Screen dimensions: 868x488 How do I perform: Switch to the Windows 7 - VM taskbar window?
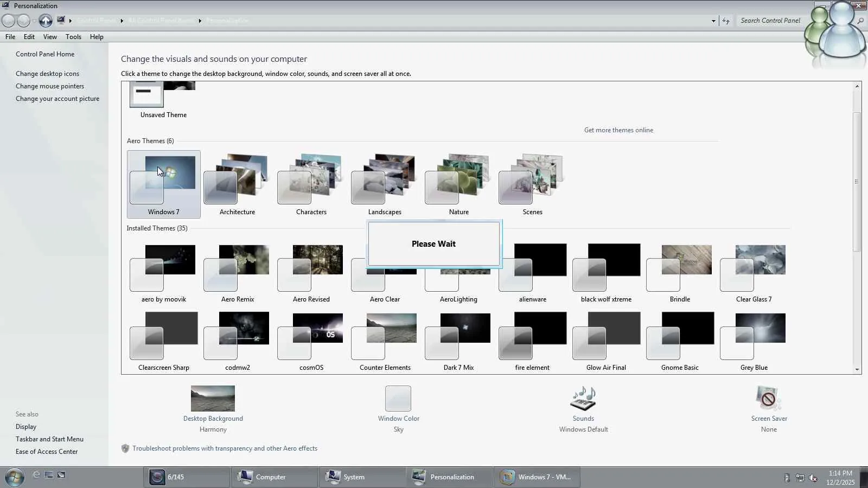(537, 477)
